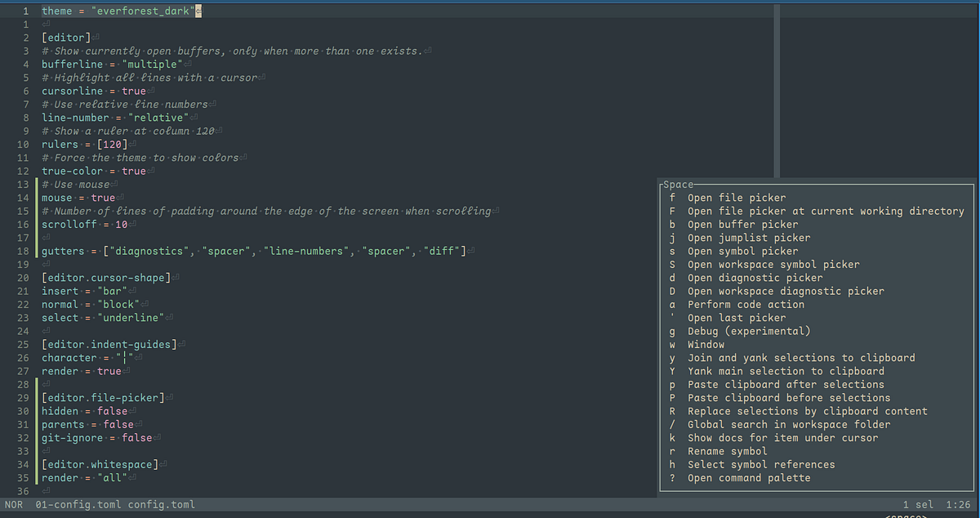
Task: Click the rulers = [120] line
Action: [84, 145]
